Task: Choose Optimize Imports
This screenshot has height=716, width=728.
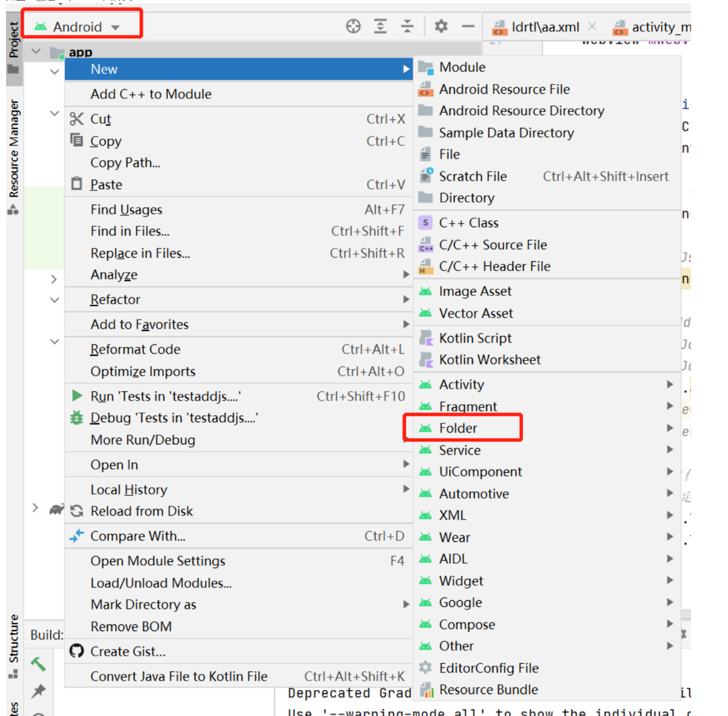Action: click(x=239, y=371)
